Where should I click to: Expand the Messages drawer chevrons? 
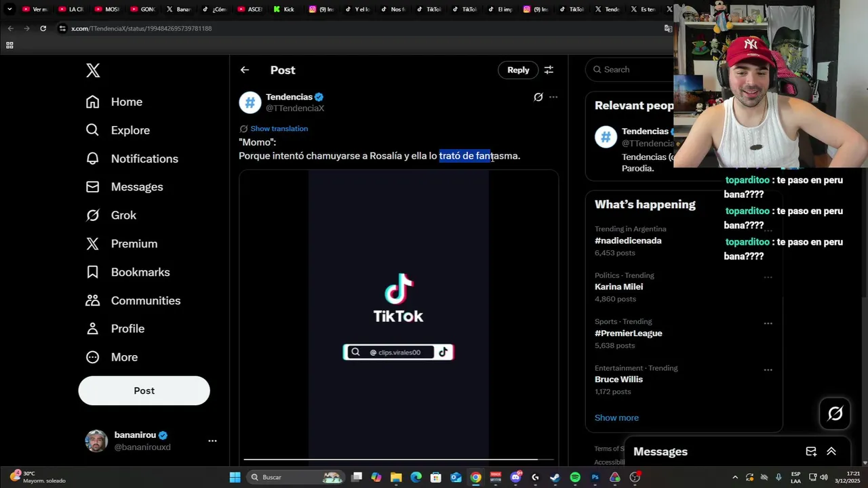tap(831, 451)
